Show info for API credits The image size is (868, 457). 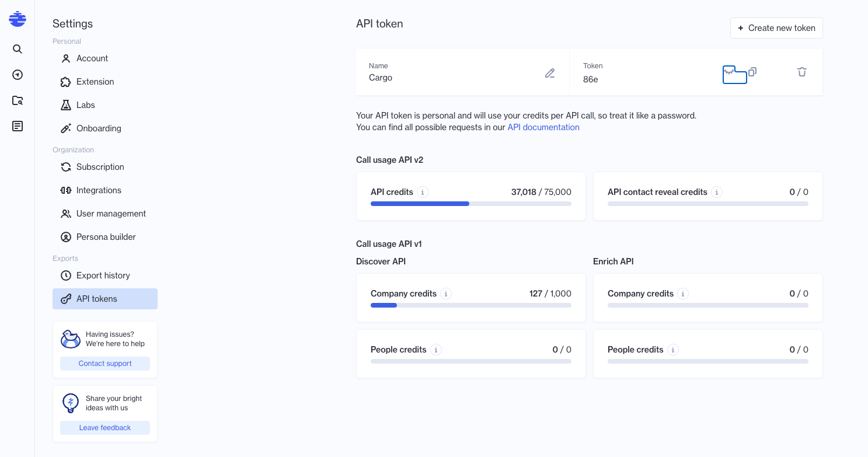tap(423, 192)
